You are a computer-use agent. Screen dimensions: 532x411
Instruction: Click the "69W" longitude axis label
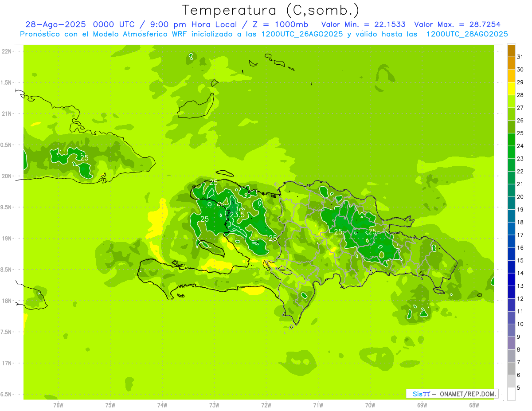click(422, 405)
